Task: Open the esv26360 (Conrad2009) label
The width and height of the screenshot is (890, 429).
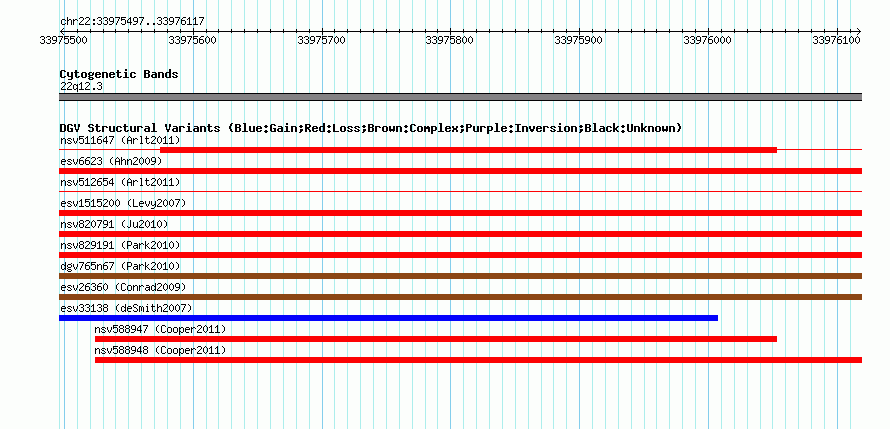Action: point(123,287)
